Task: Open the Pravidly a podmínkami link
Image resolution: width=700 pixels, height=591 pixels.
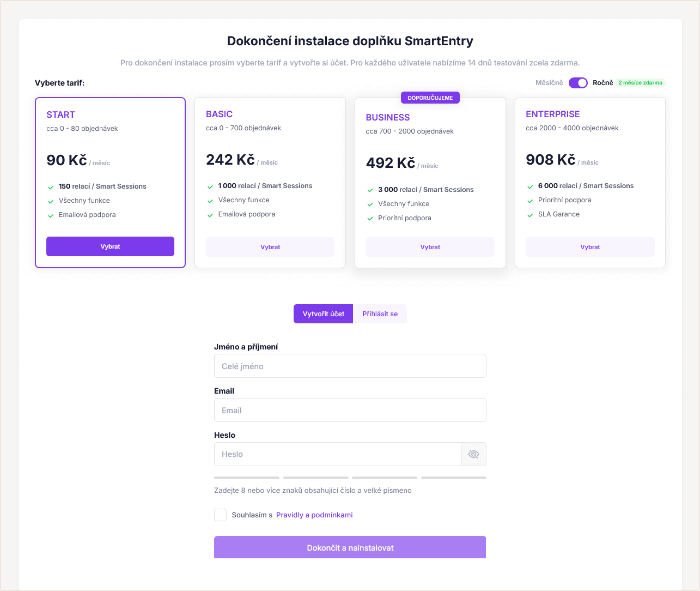Action: [x=314, y=515]
